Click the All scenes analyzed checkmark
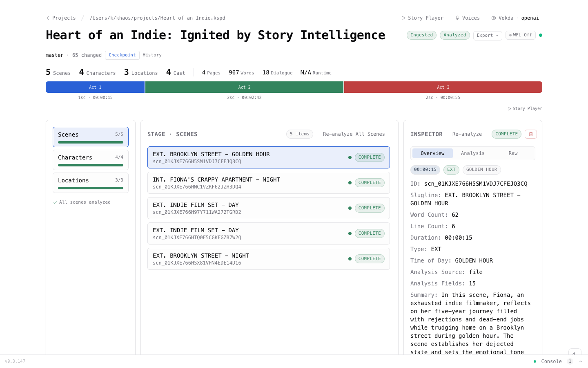 [56, 202]
